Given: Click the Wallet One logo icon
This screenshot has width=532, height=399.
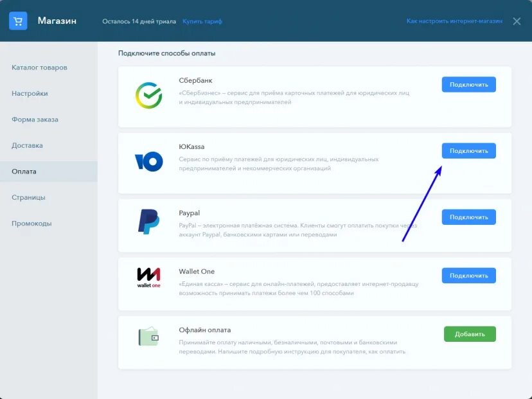Looking at the screenshot, I should (148, 278).
